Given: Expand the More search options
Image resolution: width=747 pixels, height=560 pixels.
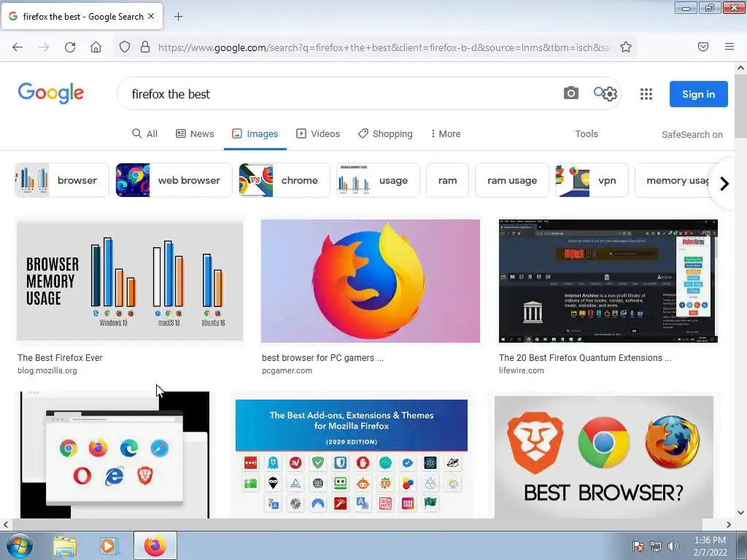Looking at the screenshot, I should (446, 134).
